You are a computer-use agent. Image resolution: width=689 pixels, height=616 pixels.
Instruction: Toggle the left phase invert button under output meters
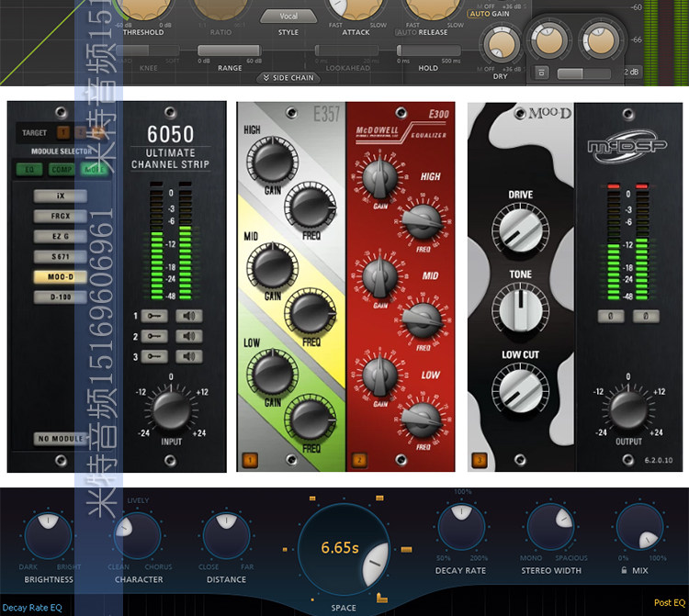click(610, 316)
